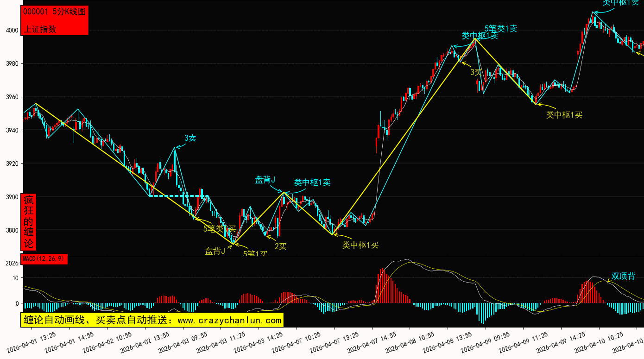This screenshot has height=359, width=644.
Task: Click the cyan "盘背J" label above the peak
Action: (265, 180)
